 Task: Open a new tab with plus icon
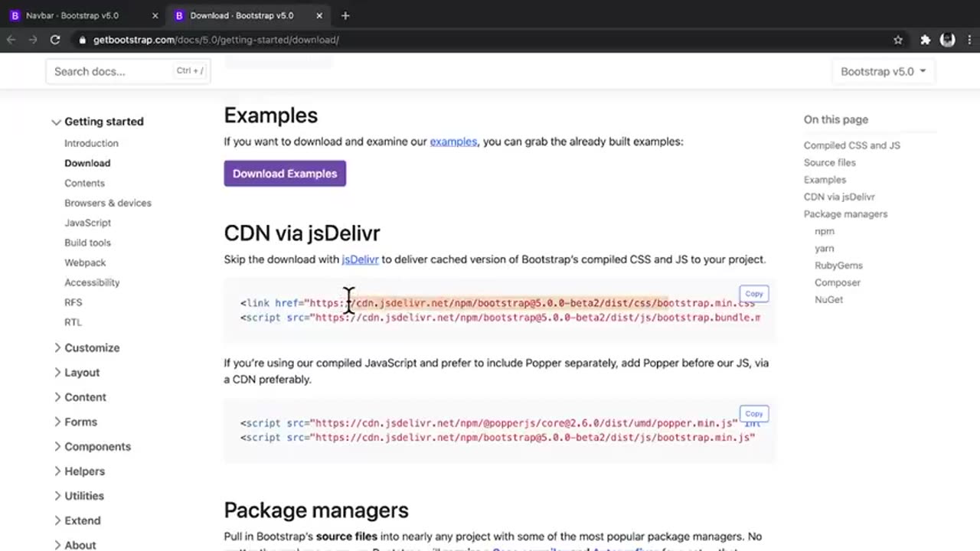click(x=345, y=15)
